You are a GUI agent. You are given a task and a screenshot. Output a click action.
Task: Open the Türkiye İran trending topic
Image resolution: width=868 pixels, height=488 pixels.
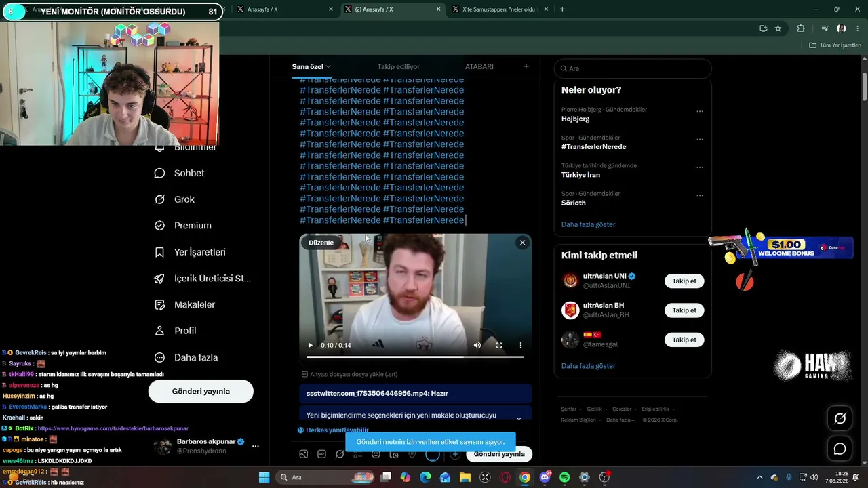[x=580, y=175]
